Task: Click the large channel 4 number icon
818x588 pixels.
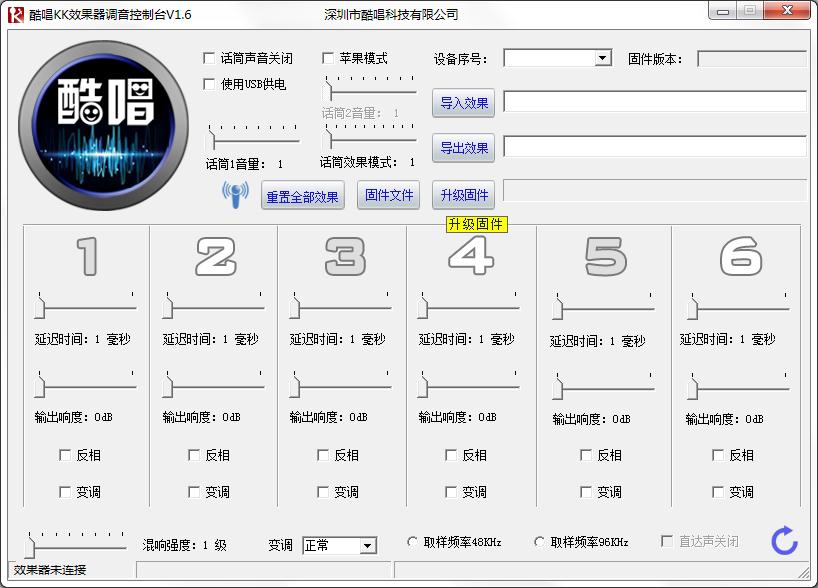Action: 470,257
